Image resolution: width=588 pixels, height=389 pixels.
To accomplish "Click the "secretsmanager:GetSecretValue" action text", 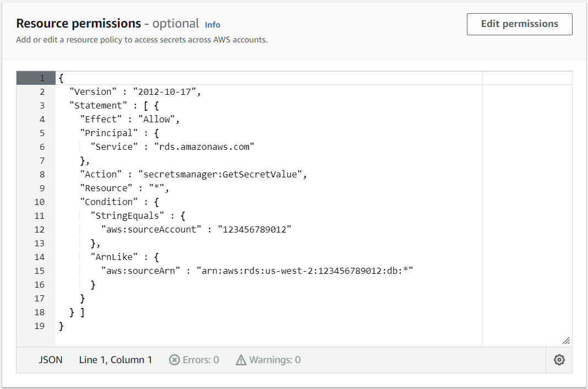I will (221, 174).
